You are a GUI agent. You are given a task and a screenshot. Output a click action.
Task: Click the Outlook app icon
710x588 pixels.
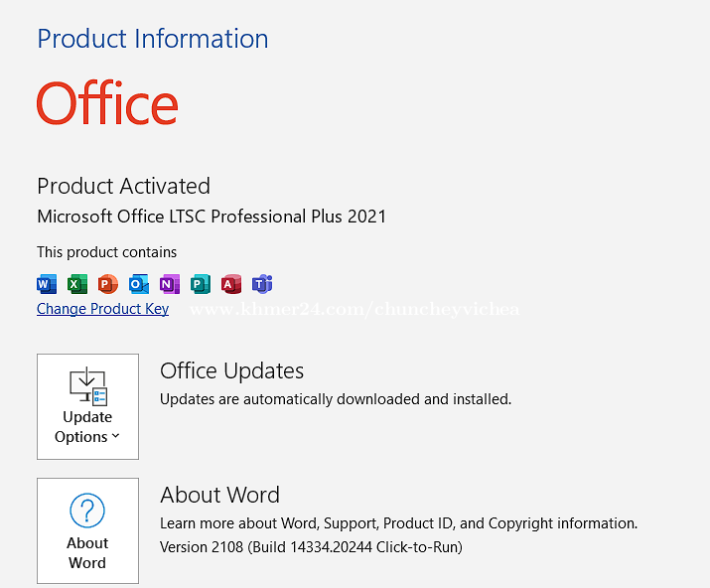tap(139, 284)
